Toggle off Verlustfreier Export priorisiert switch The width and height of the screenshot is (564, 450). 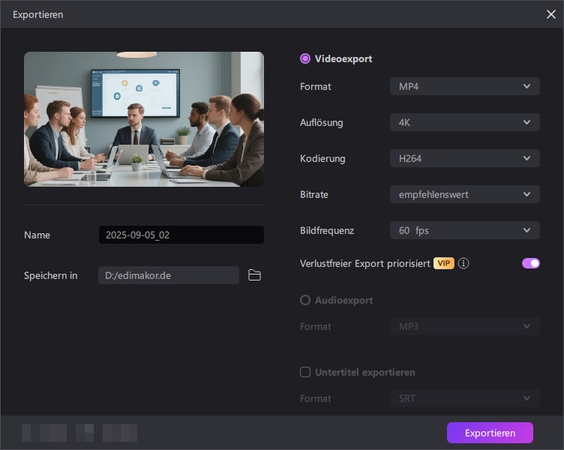531,263
